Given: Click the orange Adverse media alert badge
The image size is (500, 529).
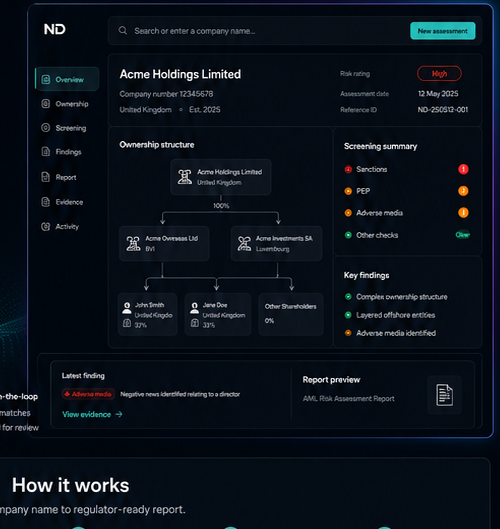Looking at the screenshot, I should coord(463,213).
